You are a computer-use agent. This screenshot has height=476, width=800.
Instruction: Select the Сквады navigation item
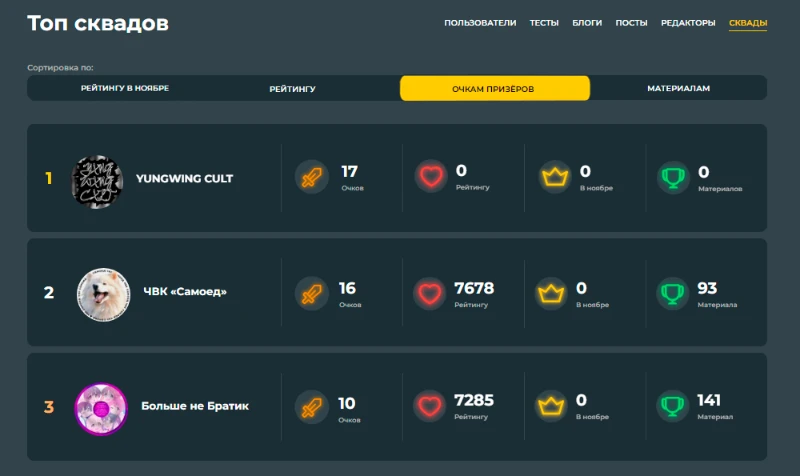[748, 23]
